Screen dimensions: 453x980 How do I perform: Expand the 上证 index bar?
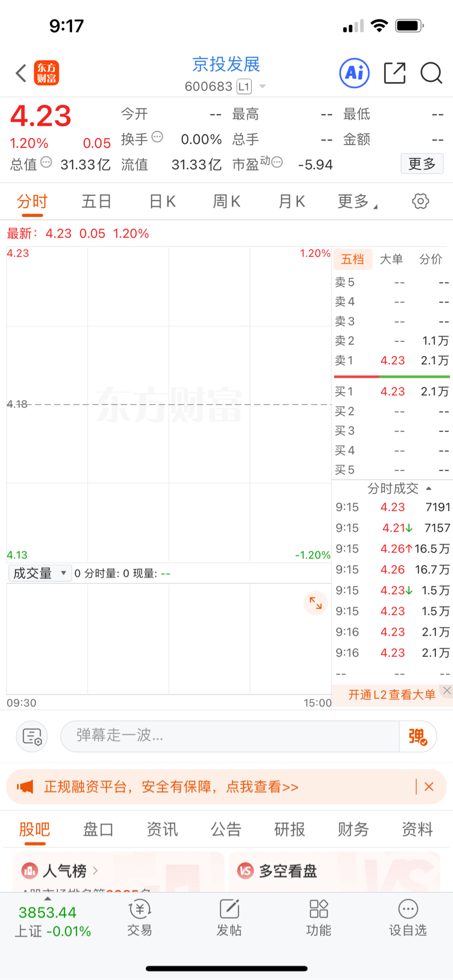click(48, 899)
